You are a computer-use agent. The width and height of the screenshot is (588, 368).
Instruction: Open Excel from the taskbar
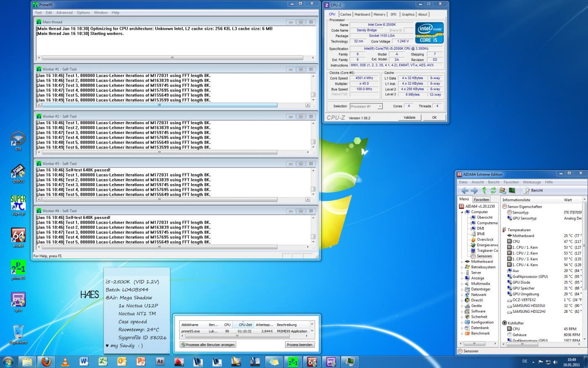[x=103, y=361]
